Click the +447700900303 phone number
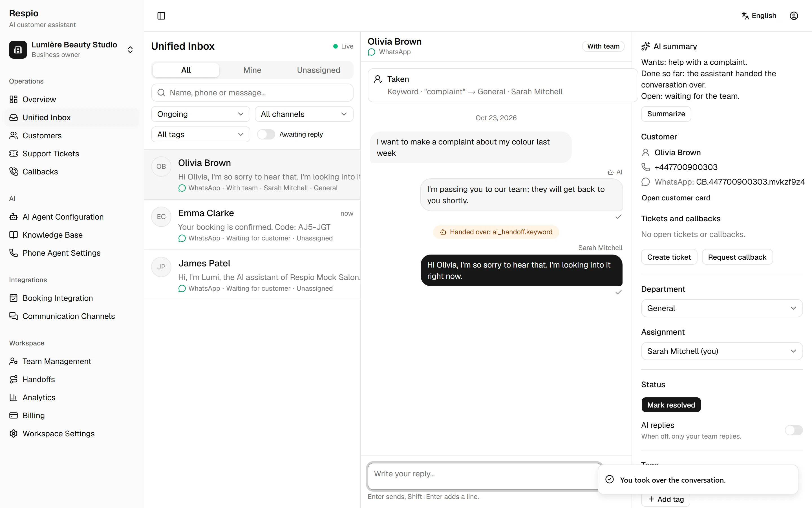The image size is (812, 508). coord(686,167)
